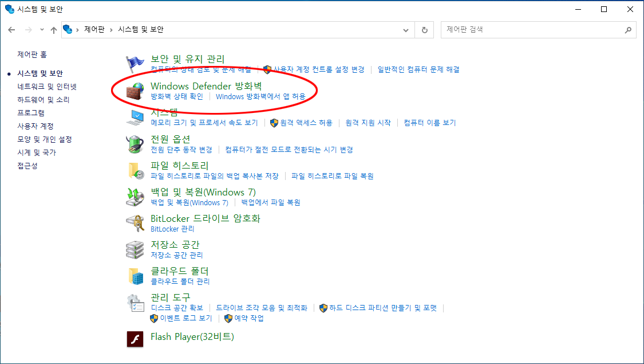Screen dimensions: 644x364
Task: Open 보안 및 유지 관리 heading
Action: tap(188, 59)
